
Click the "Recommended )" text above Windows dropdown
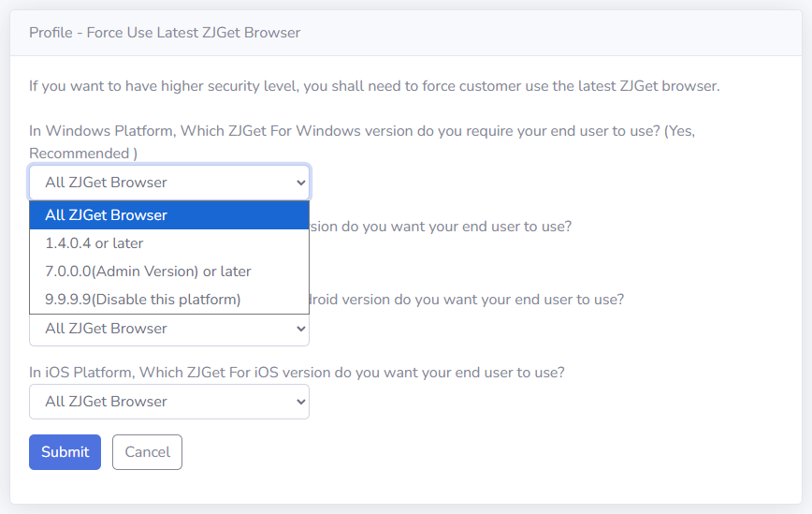(83, 153)
